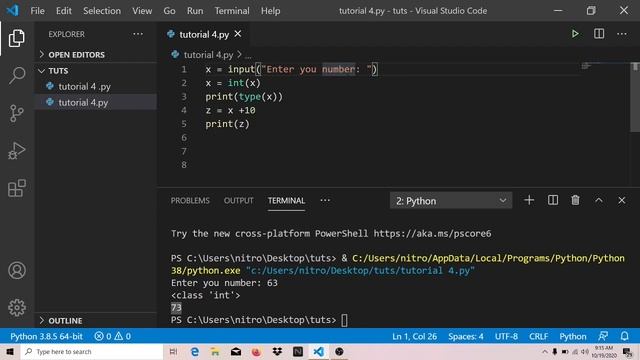Open notifications bell in status bar
The image size is (640, 360).
pyautogui.click(x=624, y=336)
